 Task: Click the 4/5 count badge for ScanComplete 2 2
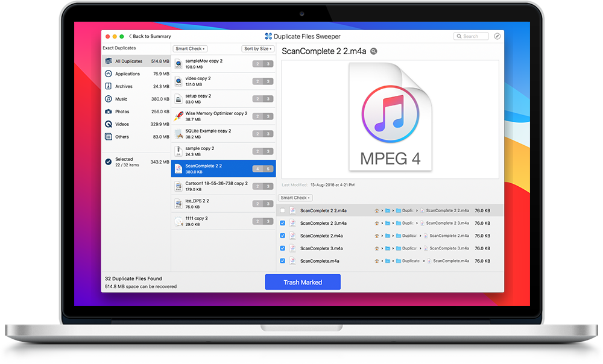coord(263,169)
